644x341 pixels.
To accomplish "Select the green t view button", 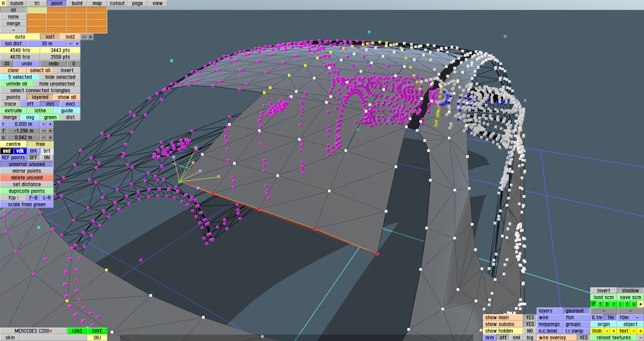I will [627, 304].
